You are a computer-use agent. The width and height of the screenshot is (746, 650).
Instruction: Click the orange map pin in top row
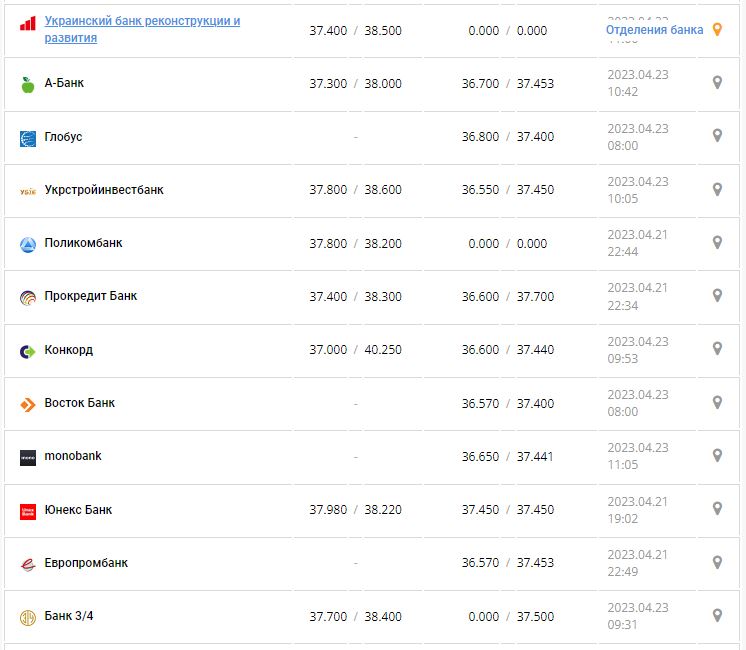pos(716,30)
